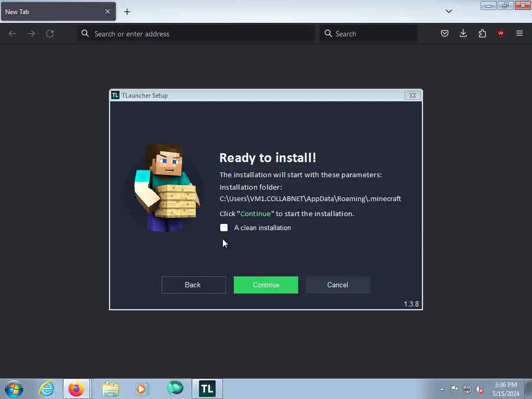Click the Steve character image
Screen dimensions: 532x399
click(166, 188)
